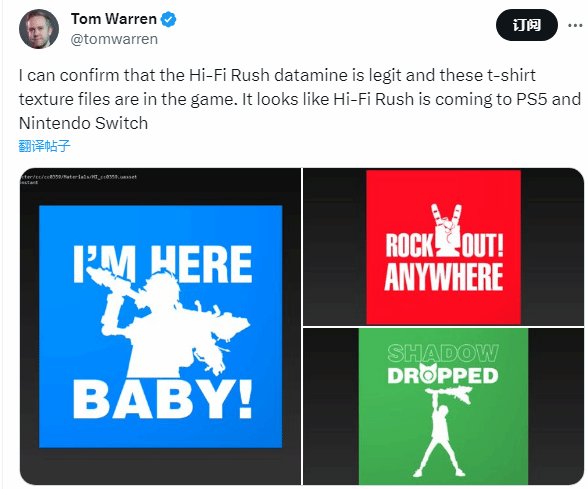Viewport: 588px width, 489px height.
Task: Click the cat head icon in DROPPED
Action: click(428, 374)
